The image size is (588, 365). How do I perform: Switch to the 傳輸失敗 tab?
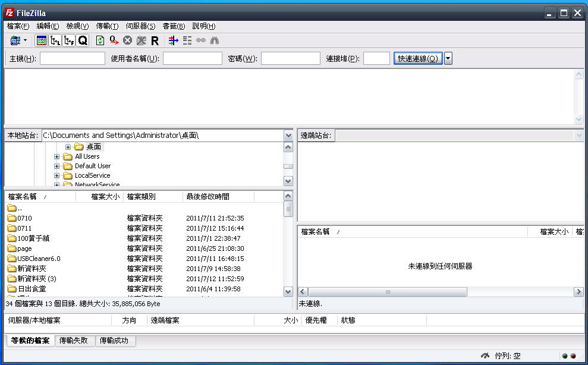pyautogui.click(x=74, y=341)
